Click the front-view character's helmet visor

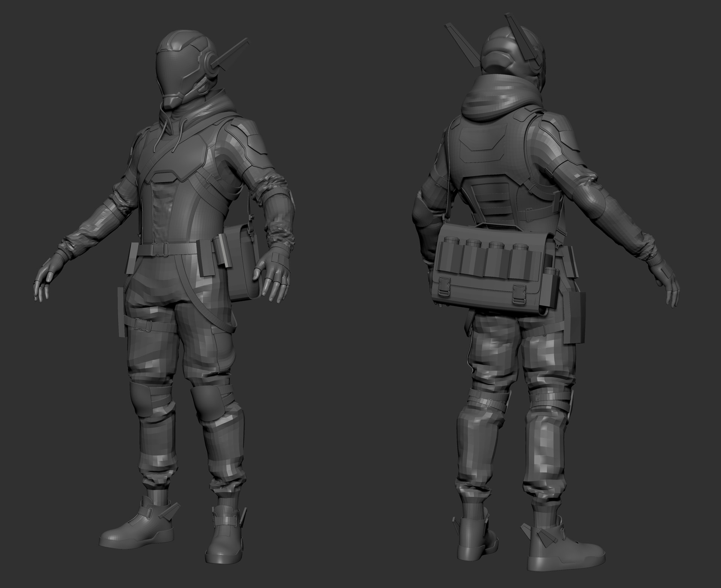click(x=176, y=69)
